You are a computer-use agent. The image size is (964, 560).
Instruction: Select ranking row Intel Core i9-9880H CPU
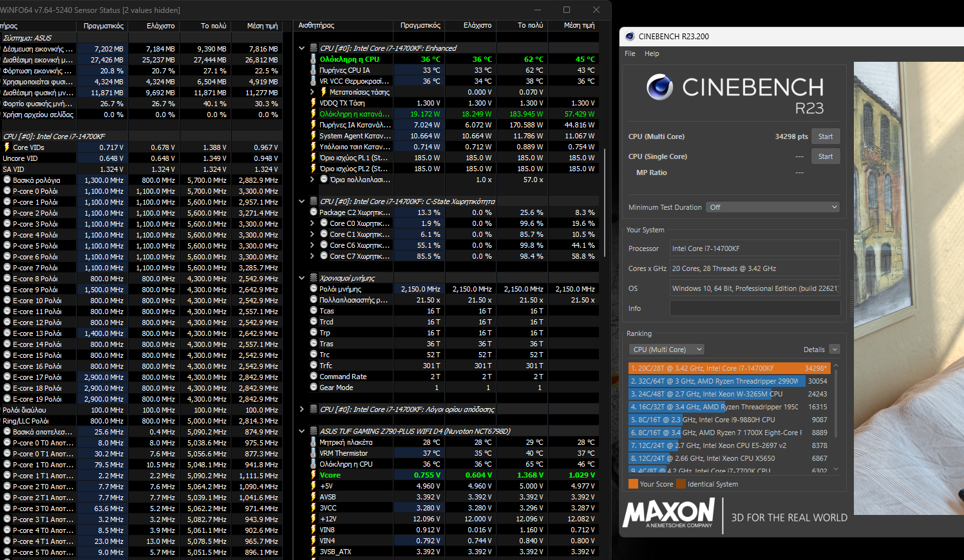(729, 420)
